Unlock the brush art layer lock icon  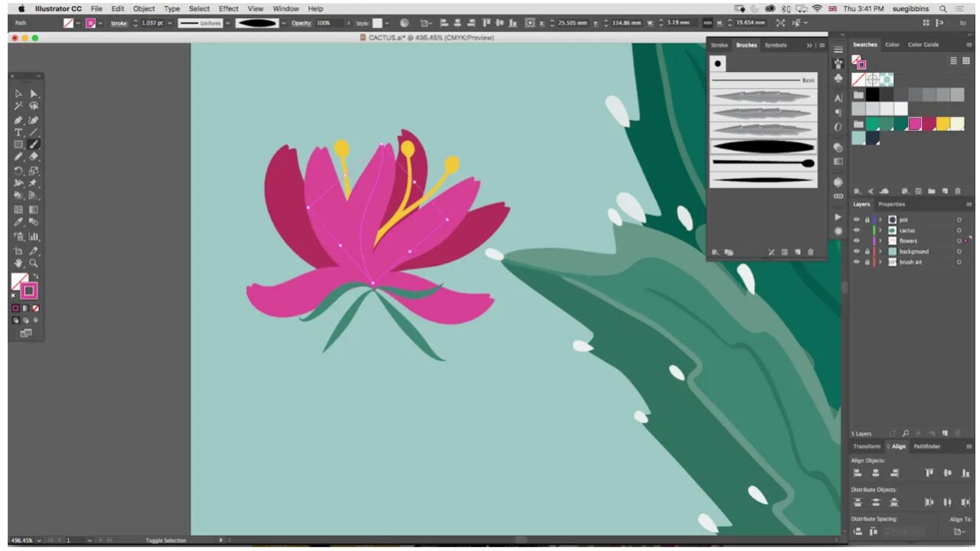tap(867, 262)
